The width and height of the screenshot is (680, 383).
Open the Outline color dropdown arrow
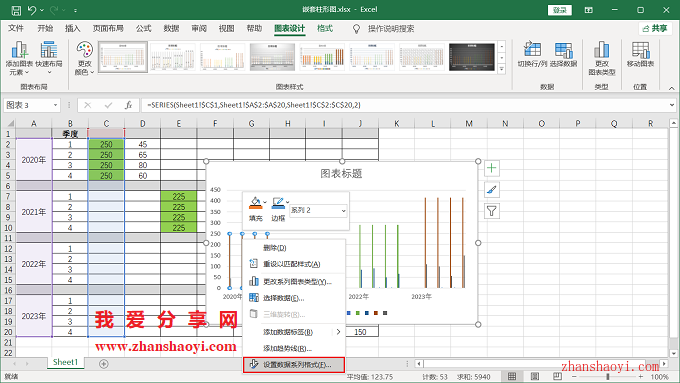tap(287, 202)
